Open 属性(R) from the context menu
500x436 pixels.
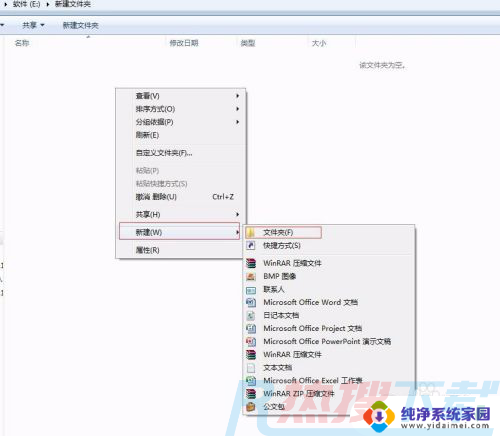pos(147,250)
